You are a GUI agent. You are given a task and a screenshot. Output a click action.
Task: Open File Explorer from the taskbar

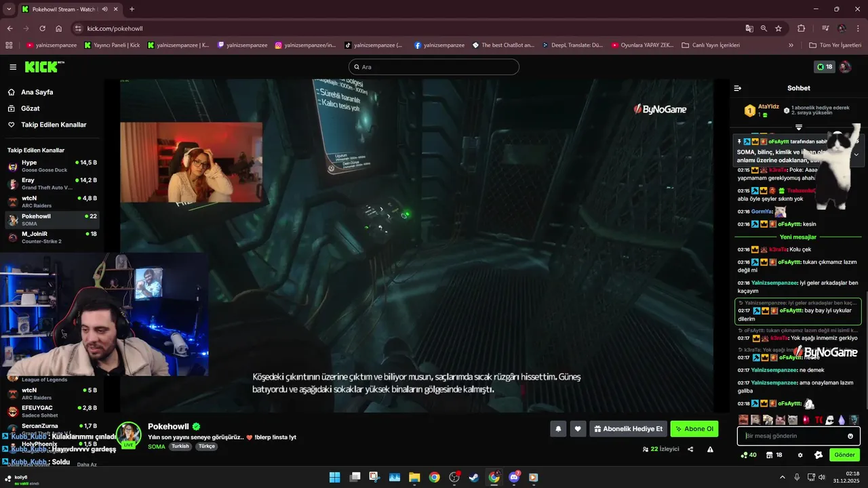(414, 477)
